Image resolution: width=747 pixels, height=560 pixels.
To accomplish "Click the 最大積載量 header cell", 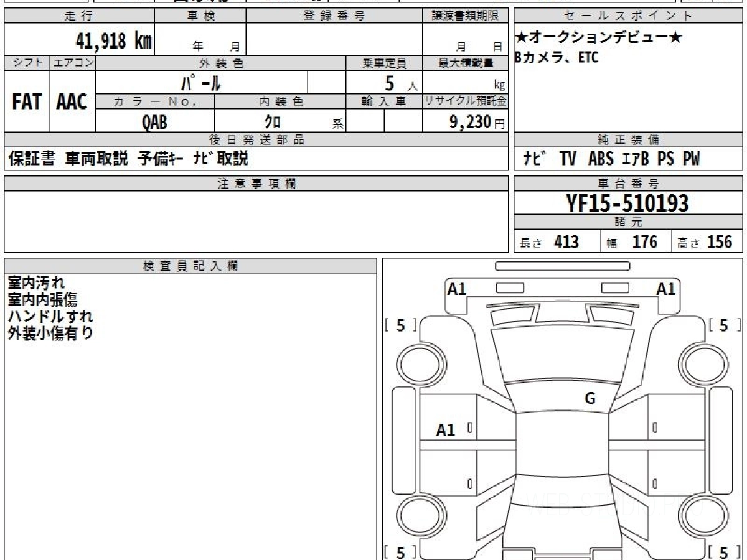I will 466,63.
